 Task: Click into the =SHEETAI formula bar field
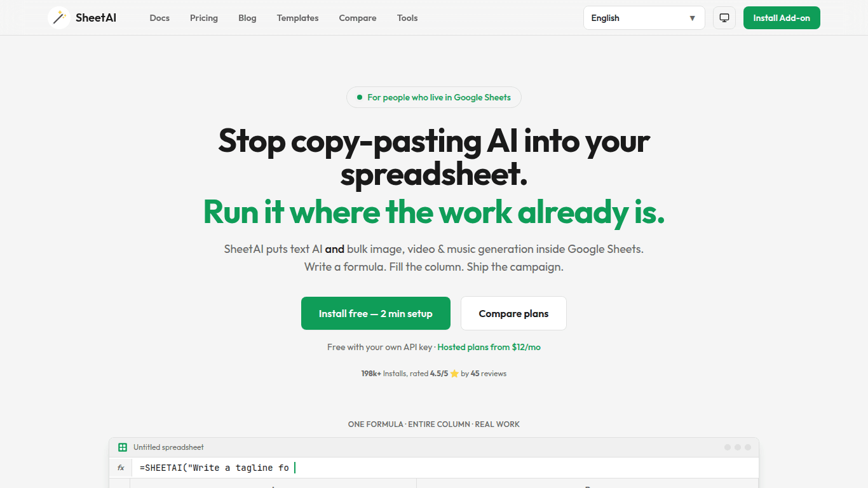coord(445,468)
